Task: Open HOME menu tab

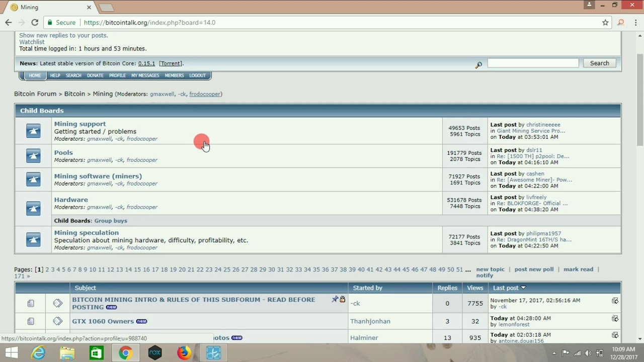Action: (35, 75)
